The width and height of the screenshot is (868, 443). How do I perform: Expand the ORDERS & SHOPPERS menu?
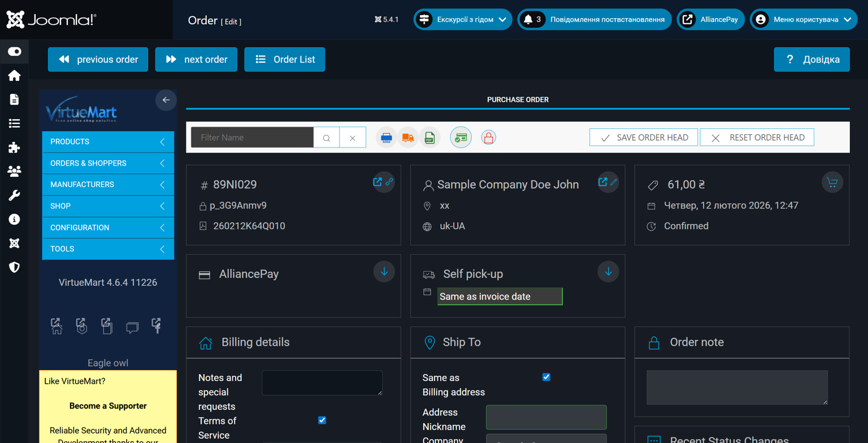[107, 163]
